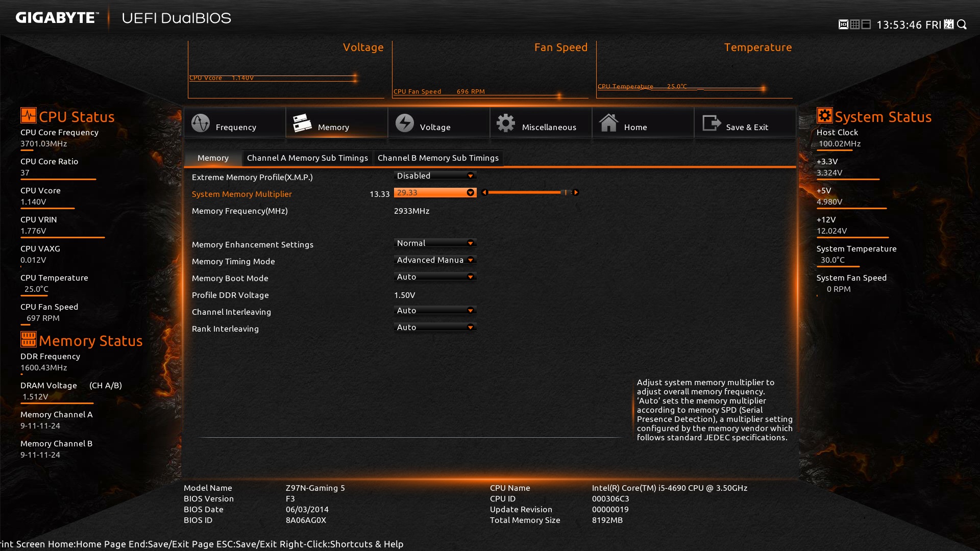The image size is (980, 551).
Task: Open the Rank Interleaving dropdown
Action: tap(435, 327)
